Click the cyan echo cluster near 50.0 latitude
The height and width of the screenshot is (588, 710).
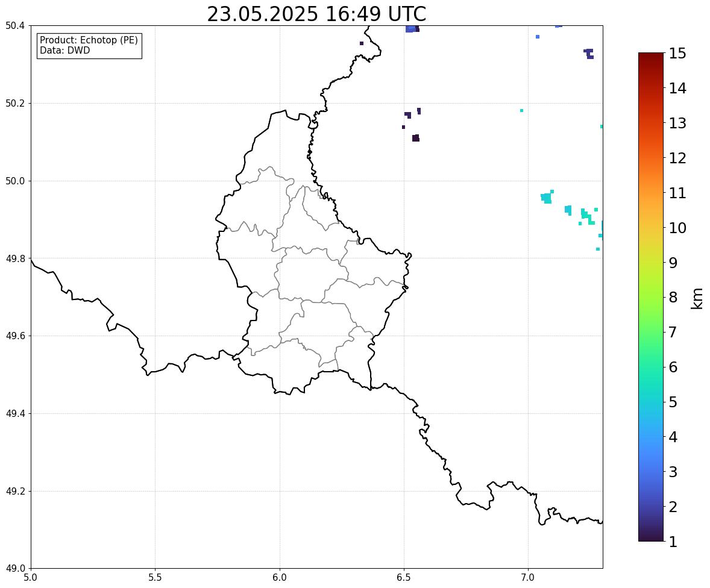pyautogui.click(x=547, y=198)
